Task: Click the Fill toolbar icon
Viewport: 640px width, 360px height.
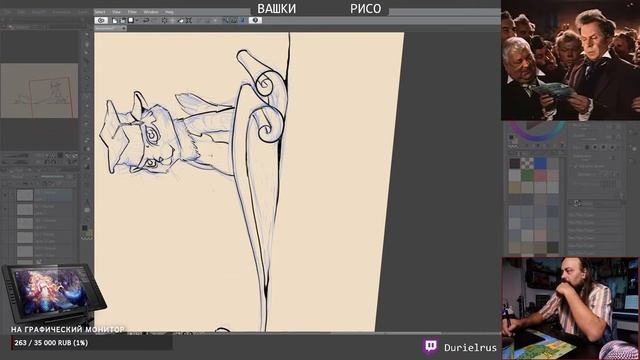Action: 180,20
